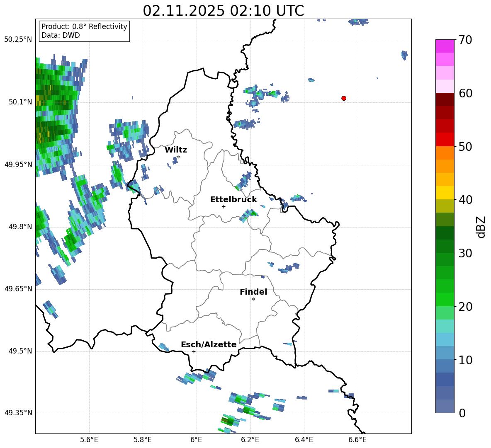Click the 49.5°N latitude label
The width and height of the screenshot is (491, 448).
(x=20, y=351)
